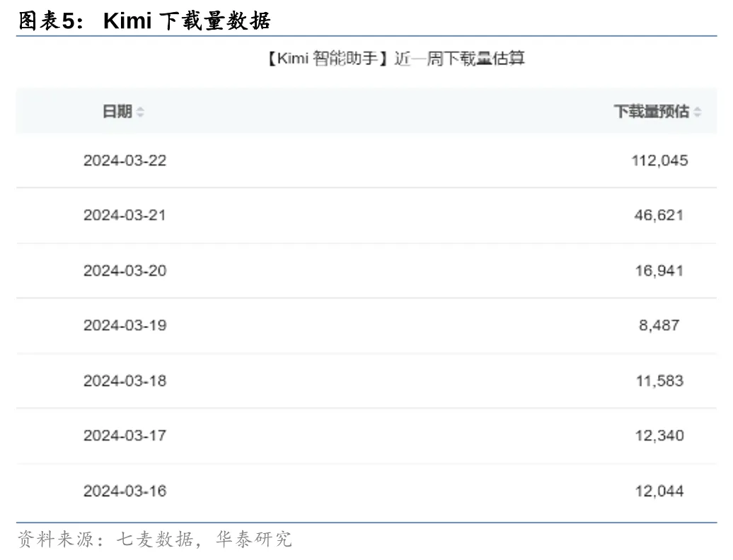Select the 2024-03-21 date cell
This screenshot has width=733, height=560.
[x=125, y=215]
